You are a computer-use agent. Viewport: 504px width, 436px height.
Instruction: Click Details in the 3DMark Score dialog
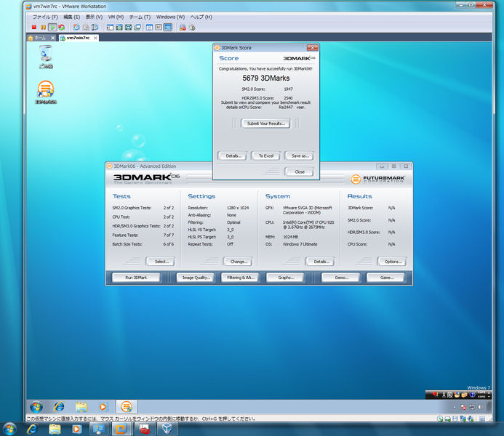tap(233, 156)
